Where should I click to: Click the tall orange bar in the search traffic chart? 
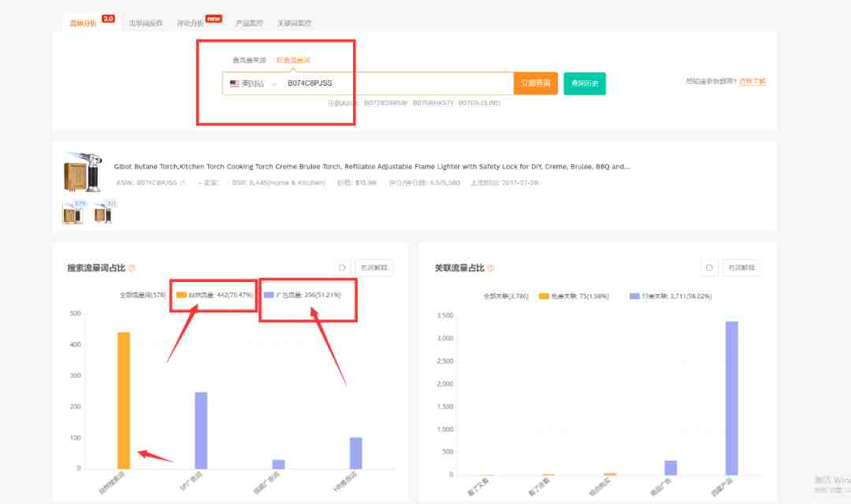[x=124, y=400]
